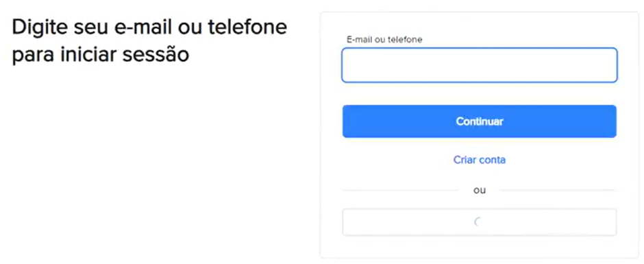
Task: Click the divider line right of 'ou'
Action: (558, 191)
